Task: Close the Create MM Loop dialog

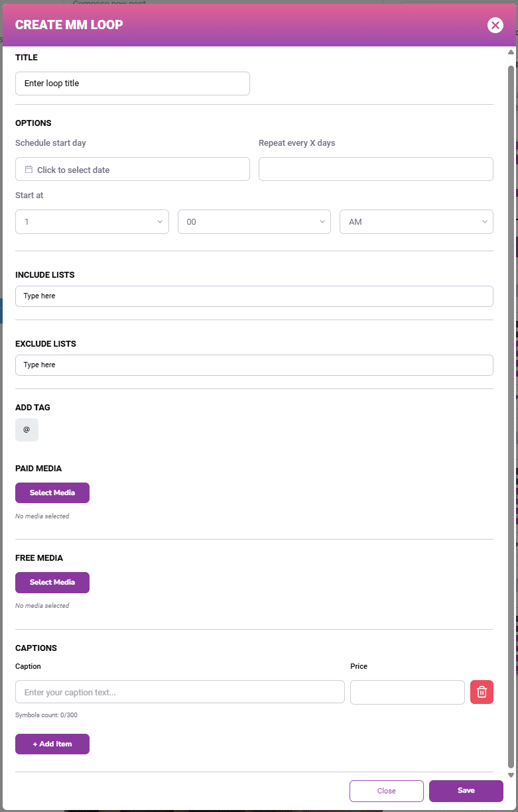Action: coord(495,25)
